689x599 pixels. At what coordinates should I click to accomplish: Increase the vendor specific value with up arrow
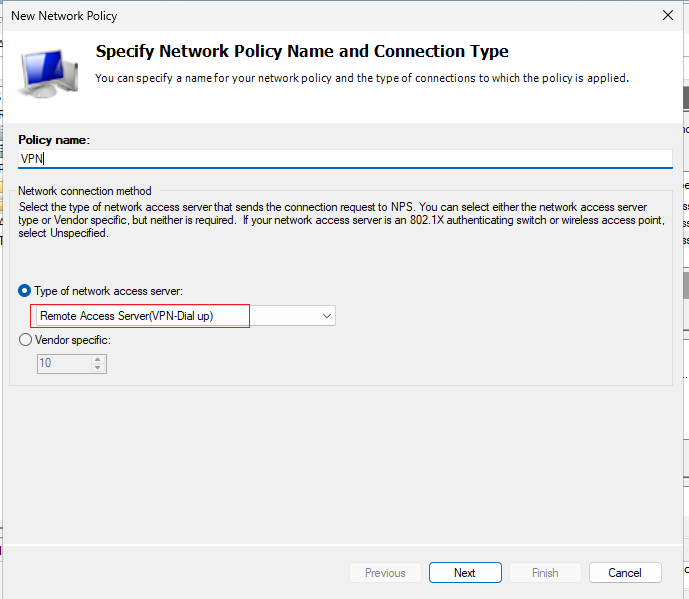tap(98, 359)
